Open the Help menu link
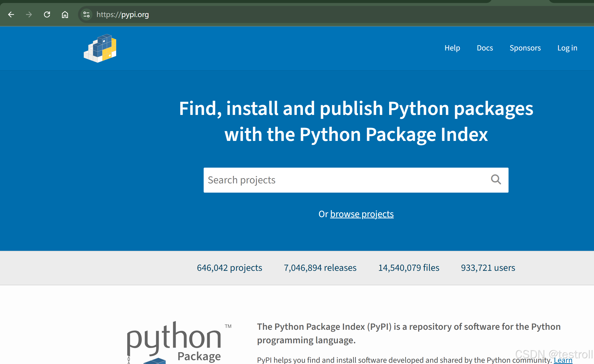This screenshot has height=364, width=594. (x=452, y=48)
